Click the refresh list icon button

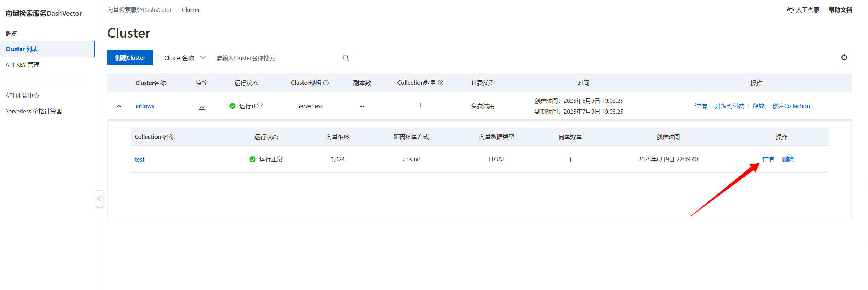[x=844, y=58]
